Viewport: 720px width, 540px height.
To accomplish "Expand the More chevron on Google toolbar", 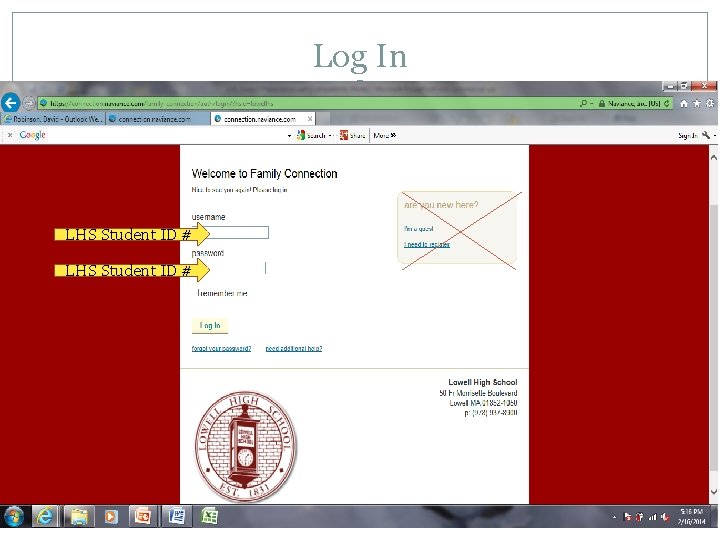I will coord(393,135).
